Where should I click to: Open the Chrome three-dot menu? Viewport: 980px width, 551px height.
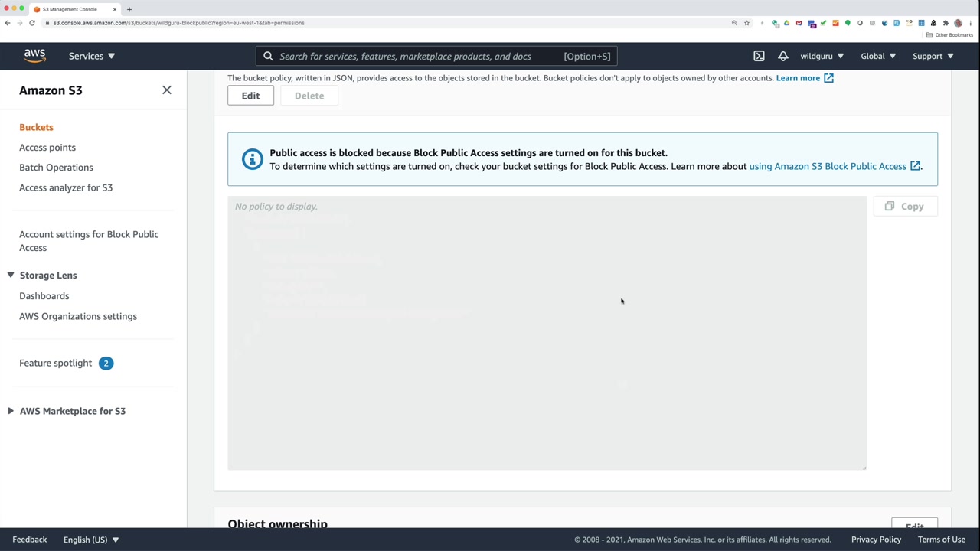(x=970, y=23)
